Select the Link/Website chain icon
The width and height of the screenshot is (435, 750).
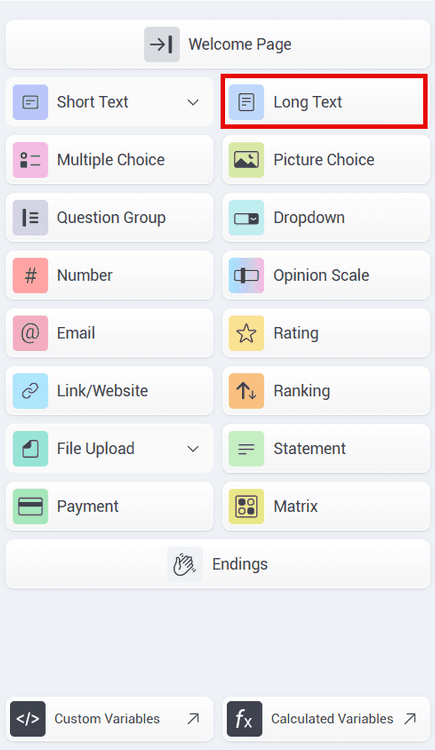point(30,391)
